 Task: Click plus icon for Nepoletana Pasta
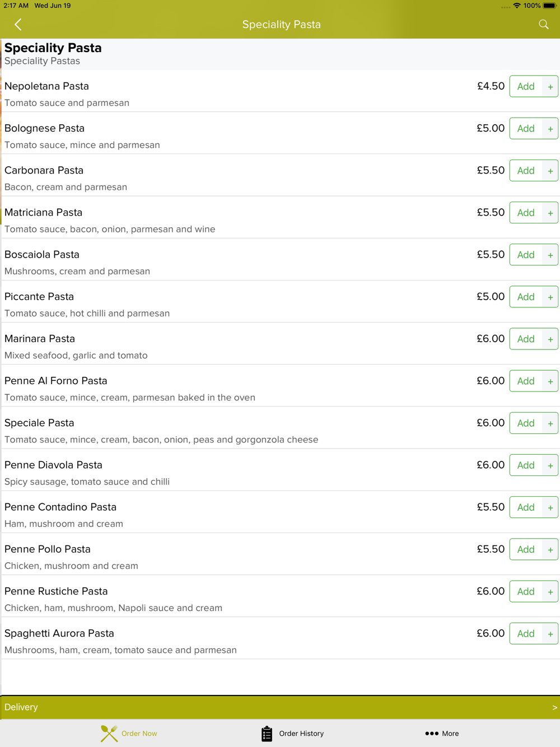click(550, 87)
